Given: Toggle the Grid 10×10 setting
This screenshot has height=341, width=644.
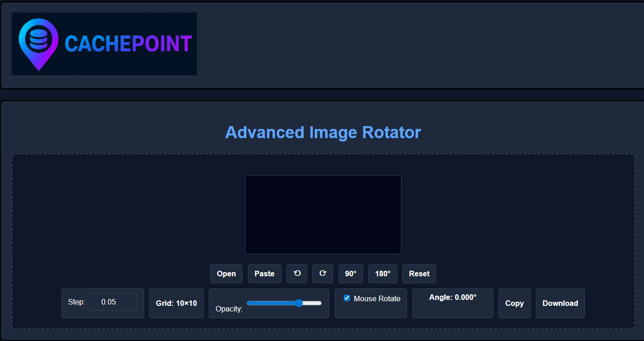Looking at the screenshot, I should coord(176,303).
